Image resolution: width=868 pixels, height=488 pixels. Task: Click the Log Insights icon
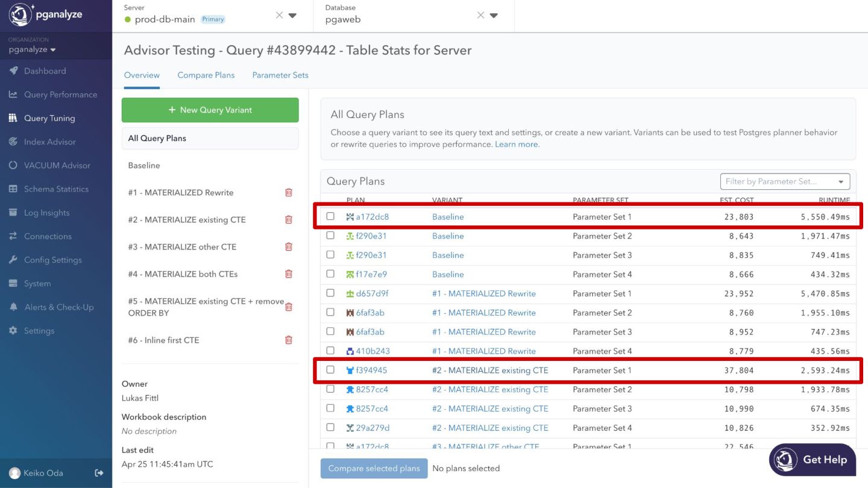point(13,213)
